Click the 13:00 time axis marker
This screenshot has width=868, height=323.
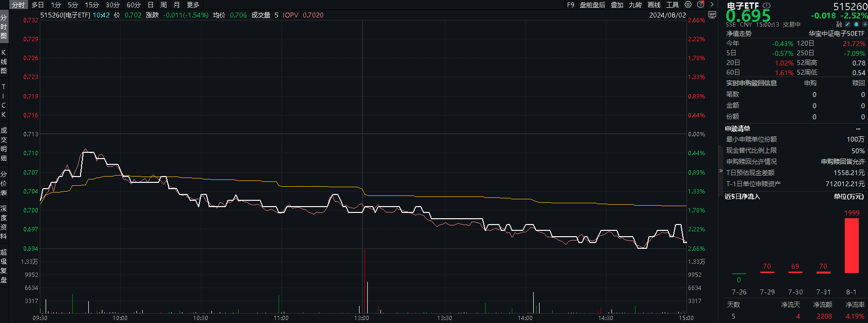click(361, 318)
